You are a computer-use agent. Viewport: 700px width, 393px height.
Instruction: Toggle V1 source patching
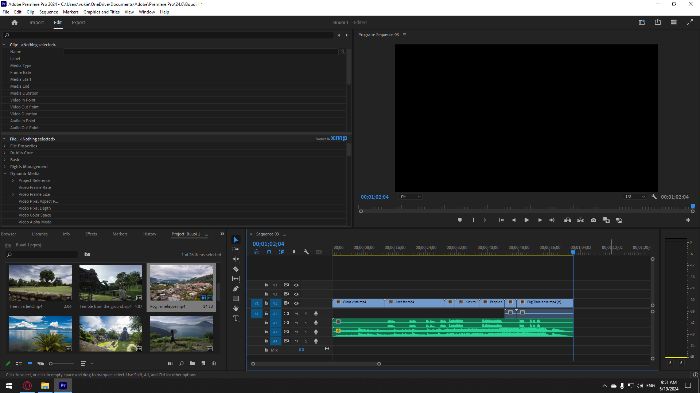pyautogui.click(x=257, y=303)
